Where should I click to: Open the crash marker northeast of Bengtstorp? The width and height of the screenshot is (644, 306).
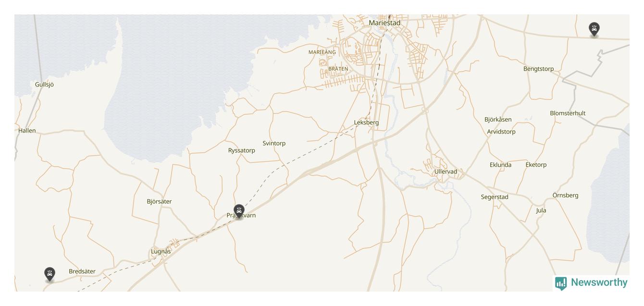594,29
